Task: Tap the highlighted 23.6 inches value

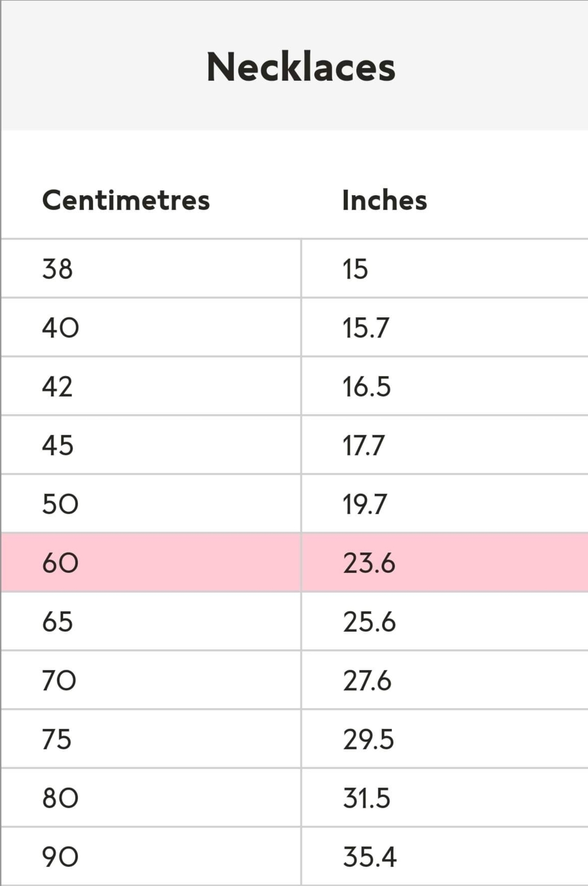Action: point(369,563)
